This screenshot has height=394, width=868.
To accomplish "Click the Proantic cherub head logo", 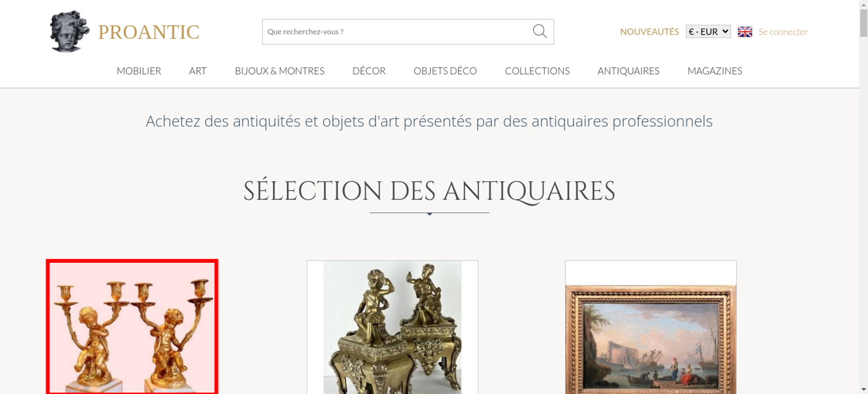I will point(69,32).
